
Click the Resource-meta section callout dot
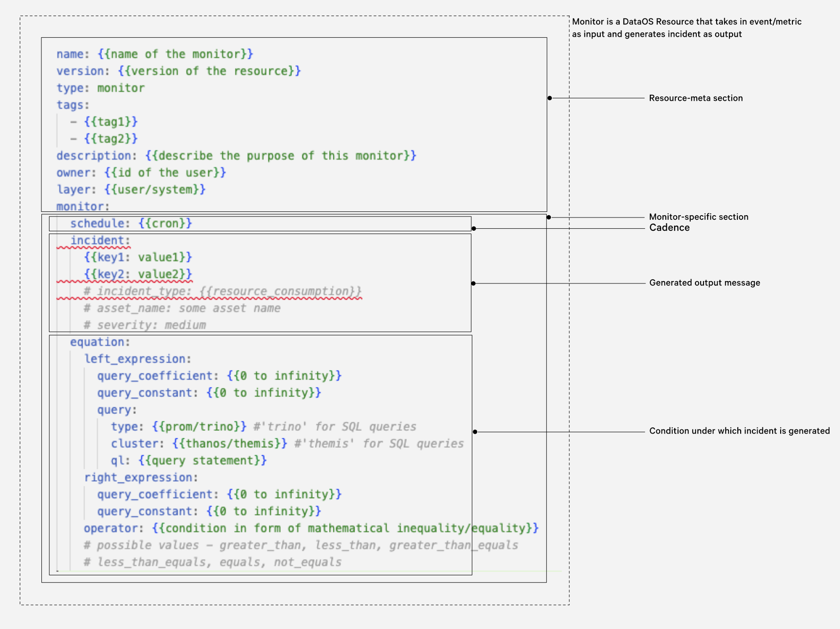pos(549,98)
